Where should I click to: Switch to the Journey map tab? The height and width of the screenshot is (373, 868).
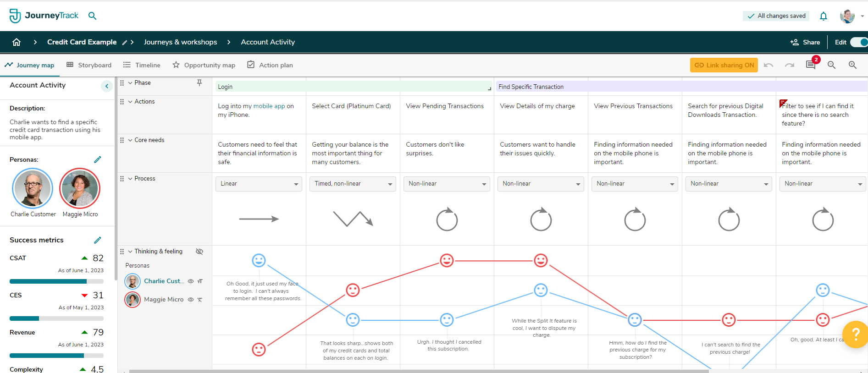(x=29, y=65)
